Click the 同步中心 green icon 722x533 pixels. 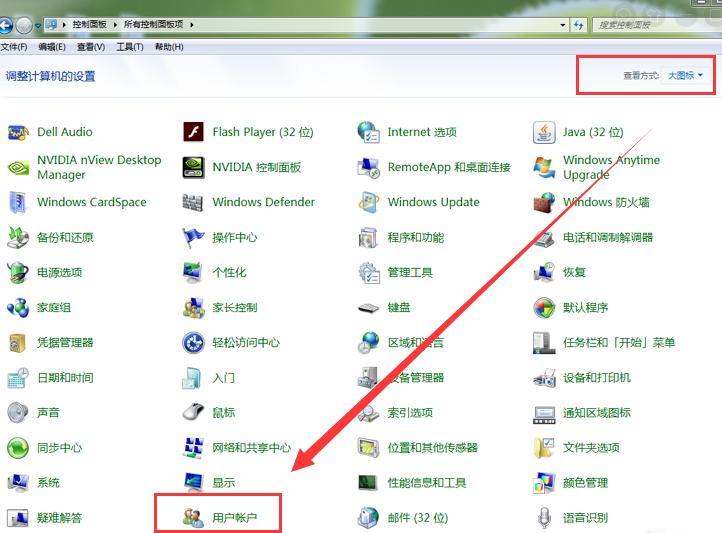coord(18,448)
